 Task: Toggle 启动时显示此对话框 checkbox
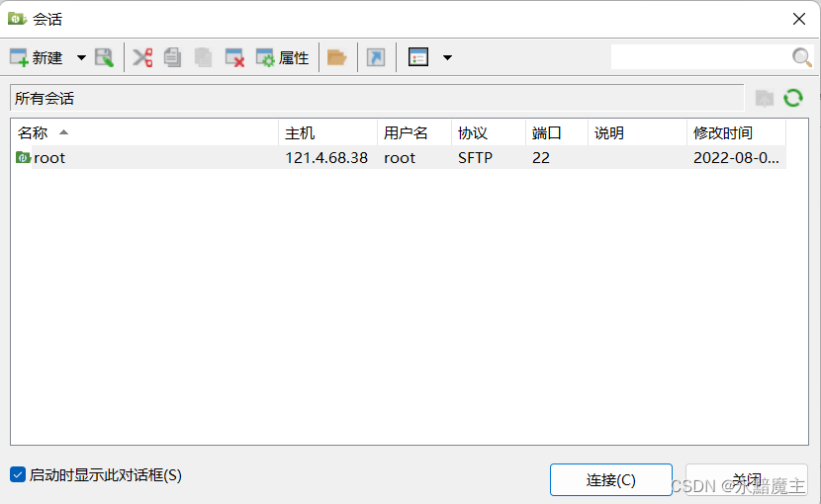17,474
